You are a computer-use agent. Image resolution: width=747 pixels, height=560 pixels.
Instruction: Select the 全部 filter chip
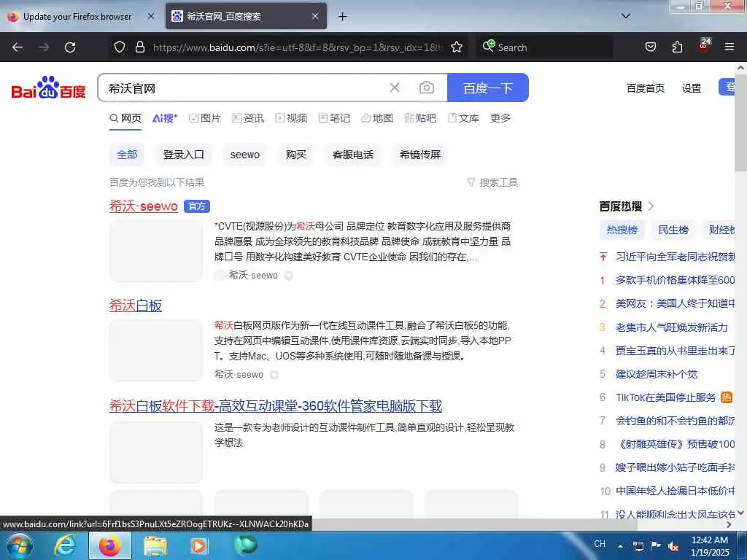click(x=127, y=155)
